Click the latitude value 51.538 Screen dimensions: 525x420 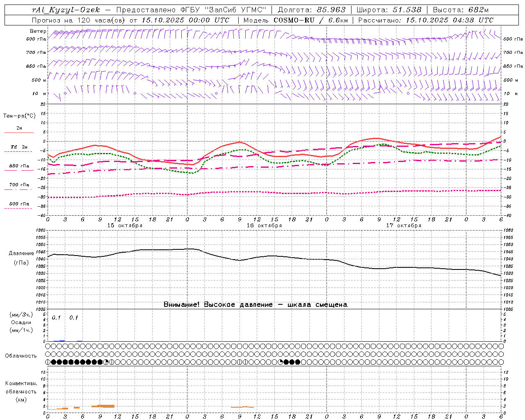(407, 10)
